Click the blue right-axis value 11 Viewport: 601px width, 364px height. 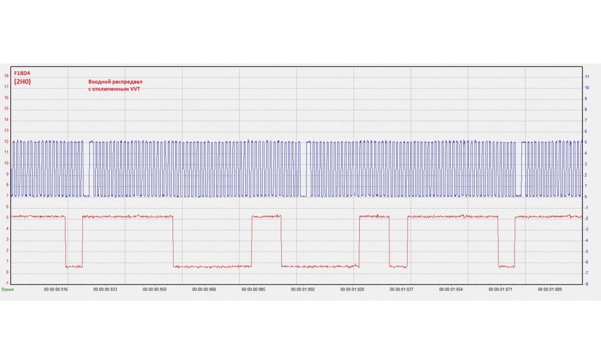587,76
